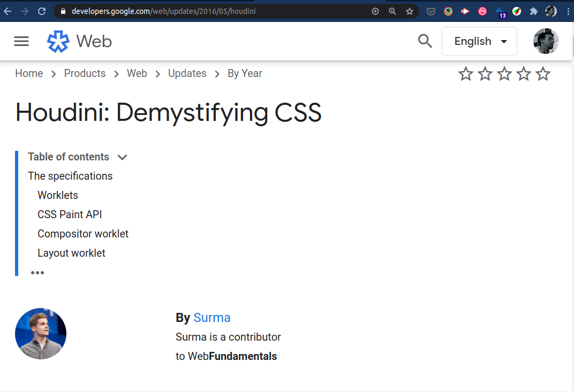Click the Pocket extension icon
The image size is (574, 392).
pos(431,12)
